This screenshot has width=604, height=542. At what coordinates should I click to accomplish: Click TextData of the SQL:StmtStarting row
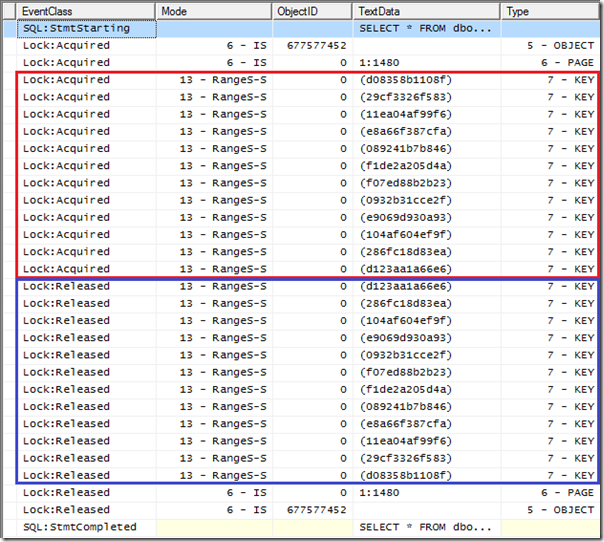(x=425, y=29)
